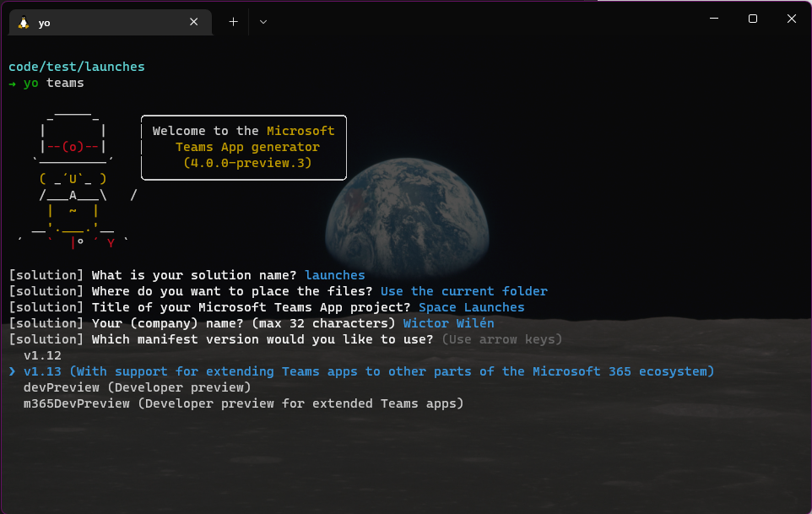Click the 'Use the current folder' answer
Screen dimensions: 812x514
pos(464,291)
